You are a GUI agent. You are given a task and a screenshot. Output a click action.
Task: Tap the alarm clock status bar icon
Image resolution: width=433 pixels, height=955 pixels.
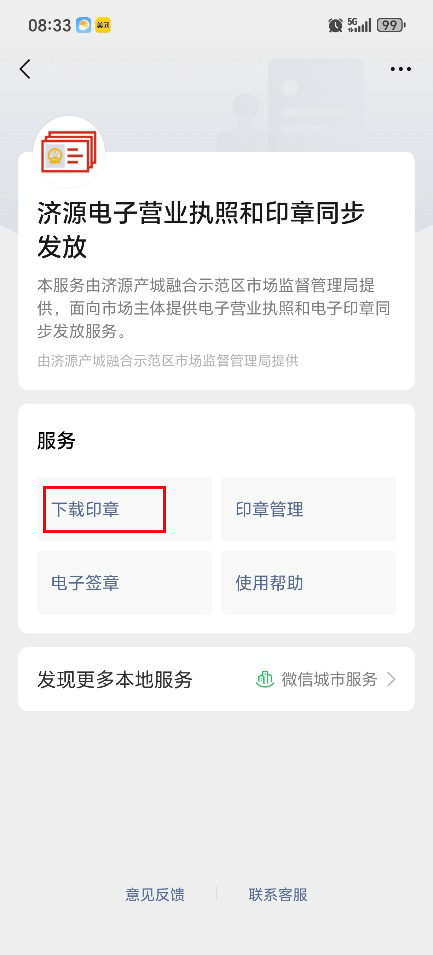335,25
